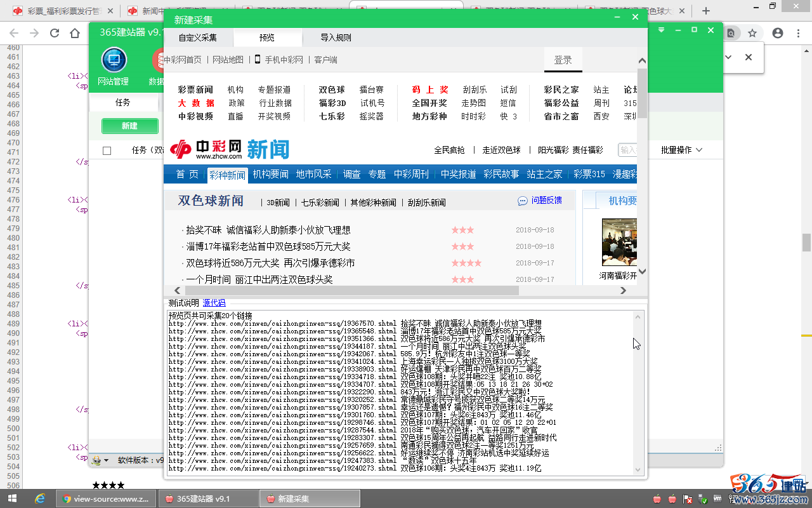The height and width of the screenshot is (508, 812).
Task: Open article 拾奖不昧 诚信福彩人助新泰小伙放飞理想
Action: tap(268, 230)
